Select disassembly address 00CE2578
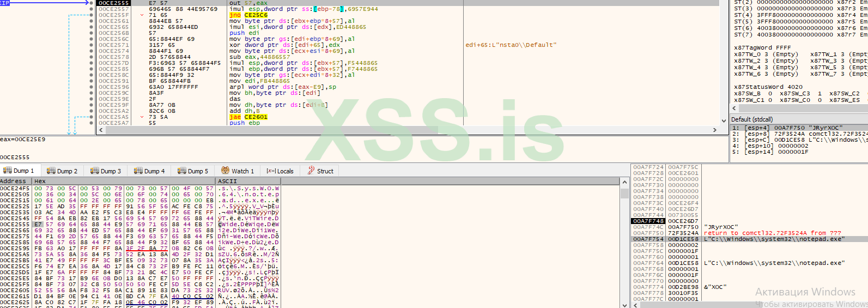Image resolution: width=868 pixels, height=308 pixels. point(114,57)
